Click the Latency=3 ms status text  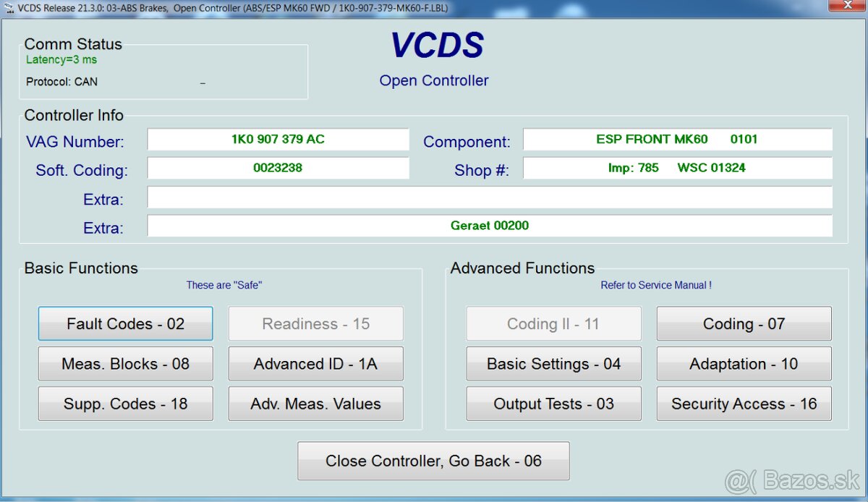click(61, 60)
